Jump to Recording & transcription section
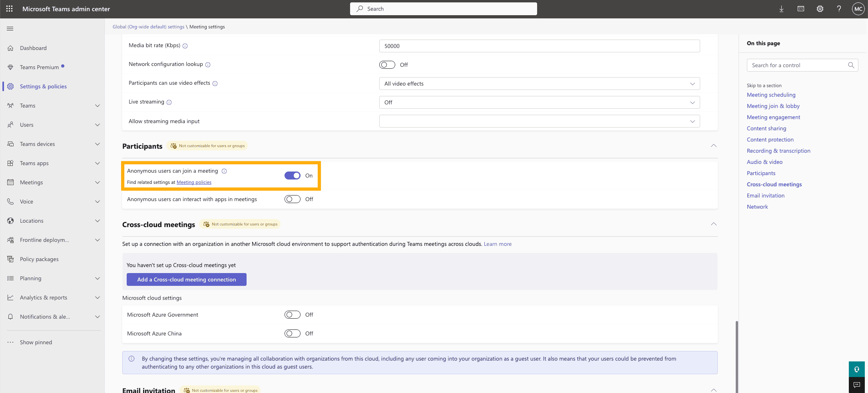The width and height of the screenshot is (868, 393). pyautogui.click(x=778, y=151)
